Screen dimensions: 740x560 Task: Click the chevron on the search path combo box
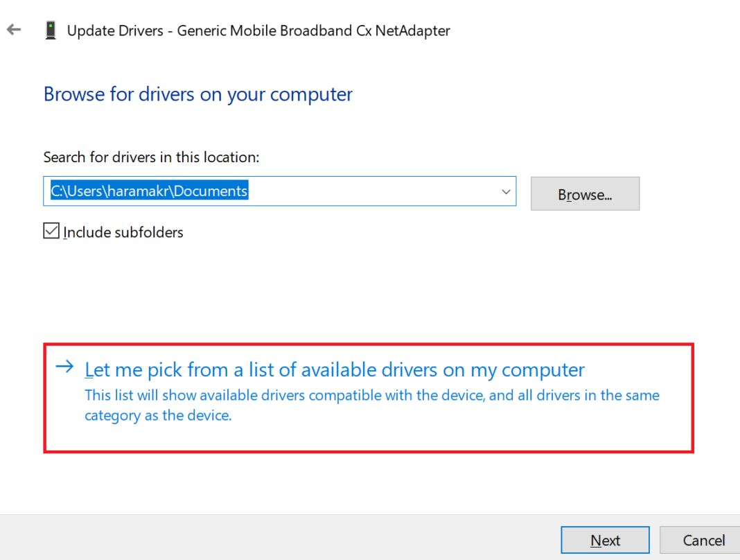pyautogui.click(x=505, y=191)
